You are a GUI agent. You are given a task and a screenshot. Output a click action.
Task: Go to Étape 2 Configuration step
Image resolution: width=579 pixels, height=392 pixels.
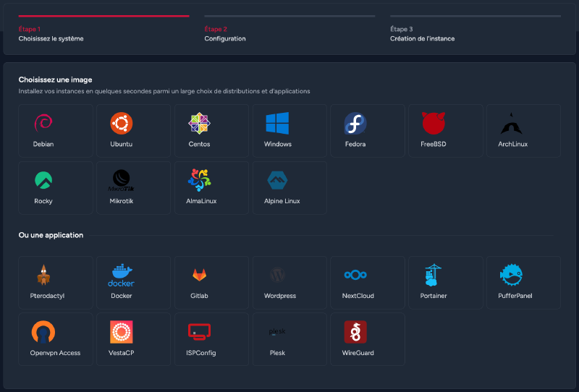(x=289, y=33)
